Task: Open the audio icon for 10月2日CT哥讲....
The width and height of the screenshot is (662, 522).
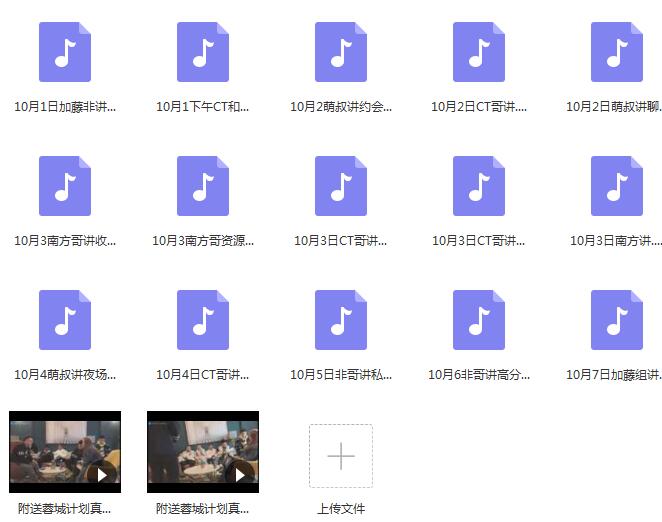Action: [479, 52]
